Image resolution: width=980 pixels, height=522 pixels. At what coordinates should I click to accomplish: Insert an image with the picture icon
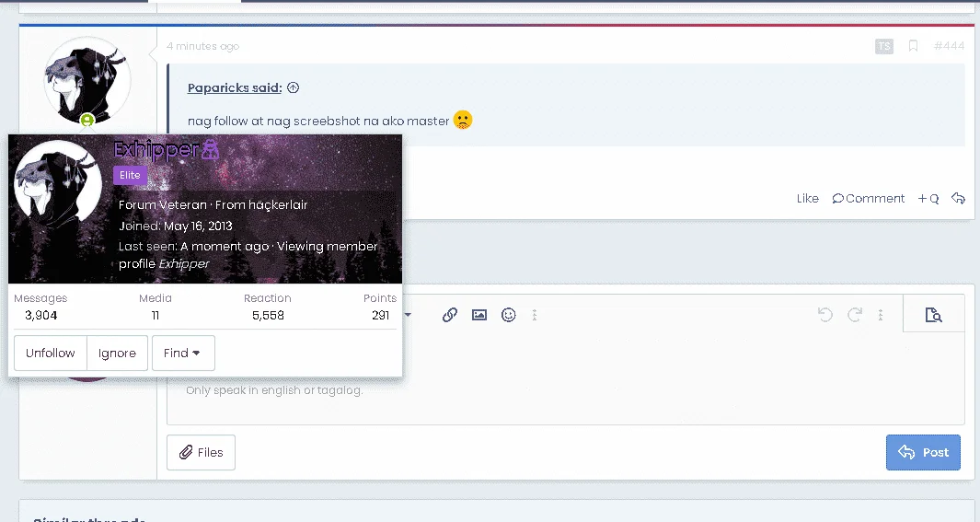[x=478, y=315]
